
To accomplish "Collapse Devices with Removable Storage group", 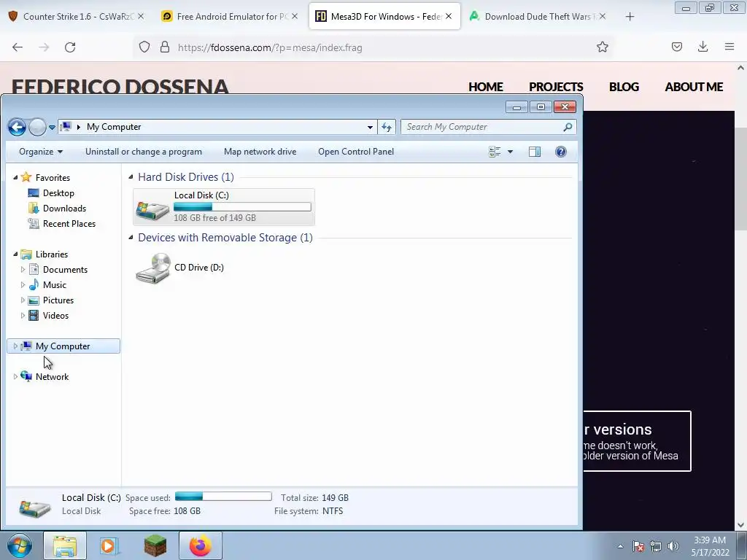I will tap(131, 238).
